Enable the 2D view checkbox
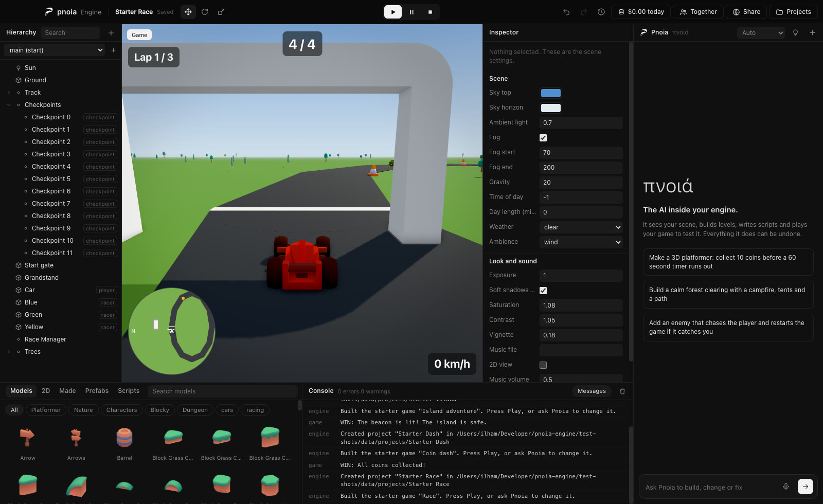Screen dimensions: 823x504 (543, 365)
